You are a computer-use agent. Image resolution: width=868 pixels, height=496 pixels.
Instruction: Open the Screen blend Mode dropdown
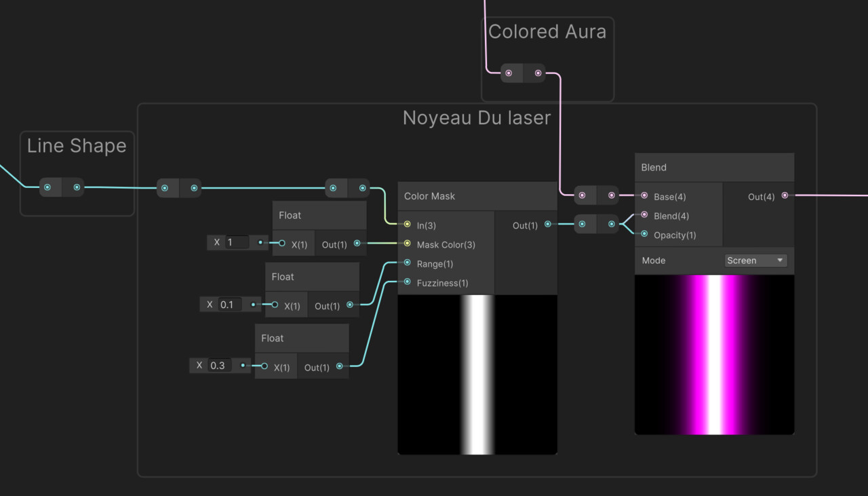[755, 260]
